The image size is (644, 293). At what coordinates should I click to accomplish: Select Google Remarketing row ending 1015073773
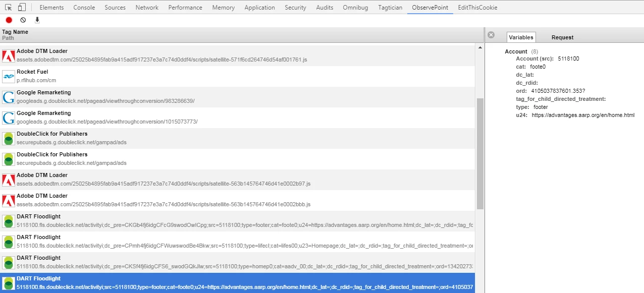click(x=238, y=118)
